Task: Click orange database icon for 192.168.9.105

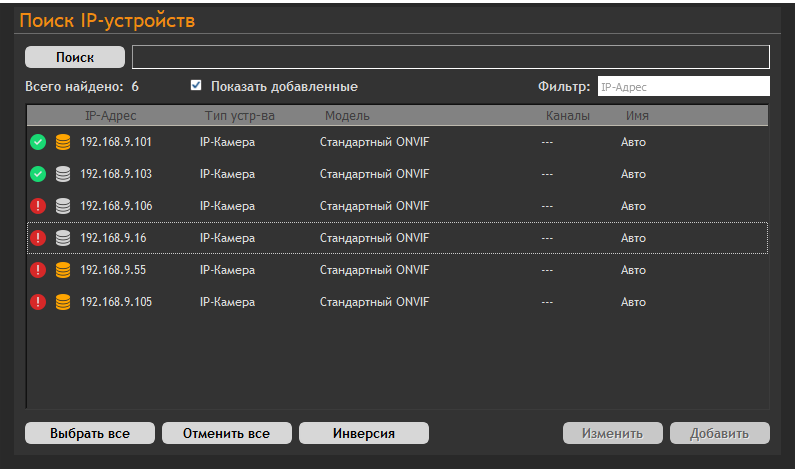Action: pos(63,302)
